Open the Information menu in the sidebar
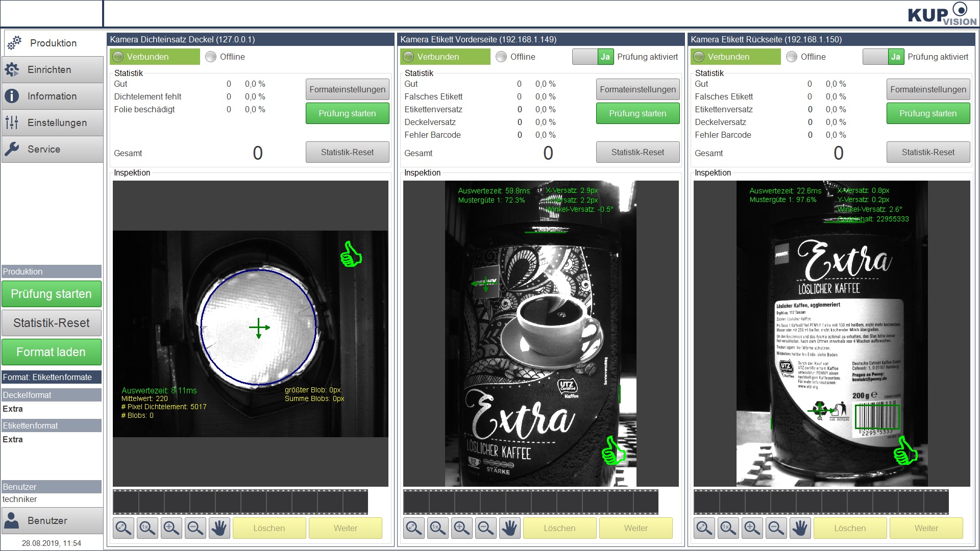Screen dimensions: 980x551 pyautogui.click(x=52, y=96)
